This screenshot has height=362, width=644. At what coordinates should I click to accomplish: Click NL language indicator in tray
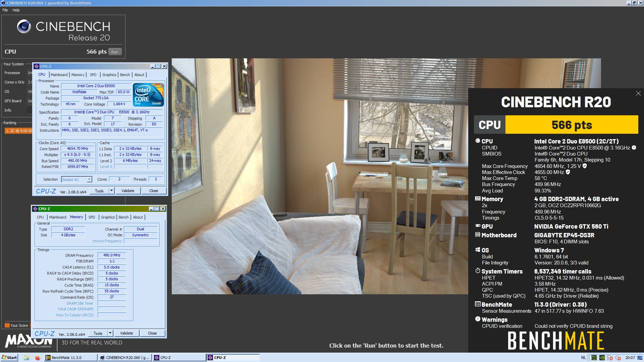tap(584, 358)
